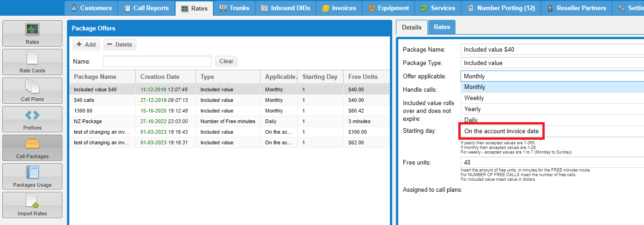Open Rate Cards sidebar icon

pyautogui.click(x=32, y=62)
